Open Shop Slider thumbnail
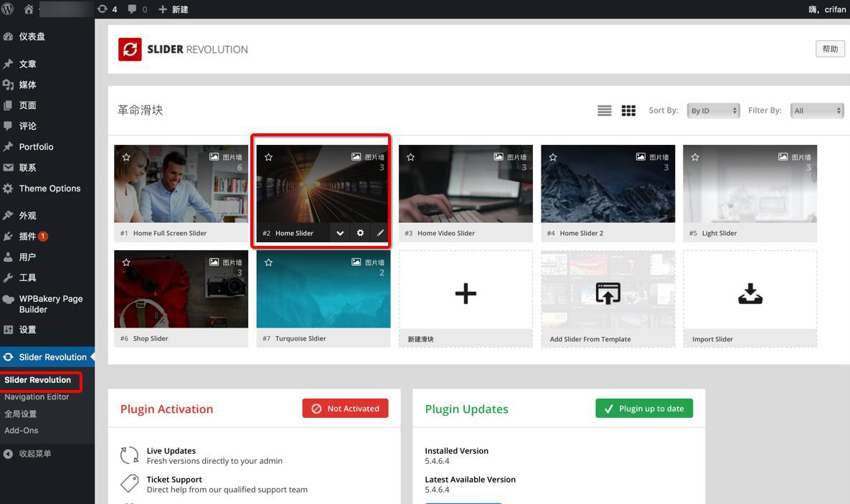This screenshot has height=504, width=850. pos(181,289)
